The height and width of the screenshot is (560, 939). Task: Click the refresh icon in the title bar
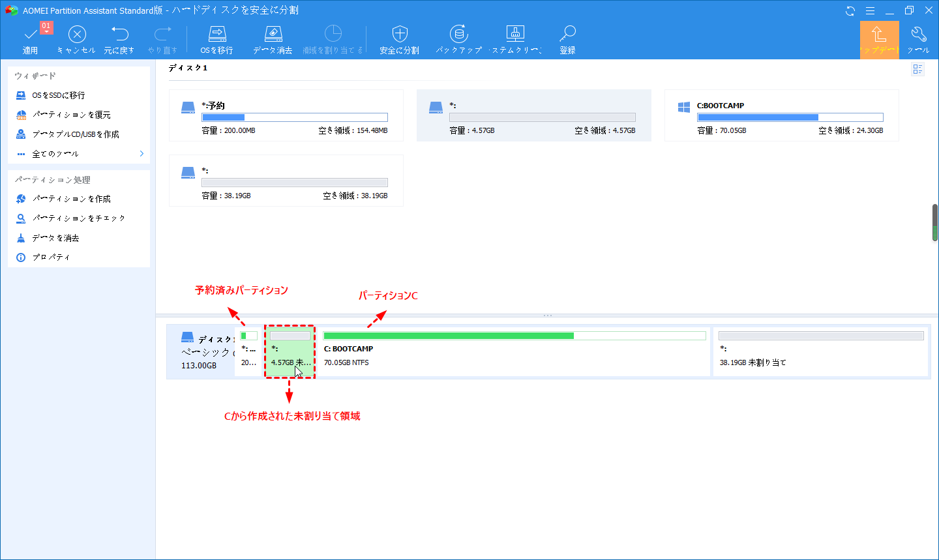(x=850, y=10)
